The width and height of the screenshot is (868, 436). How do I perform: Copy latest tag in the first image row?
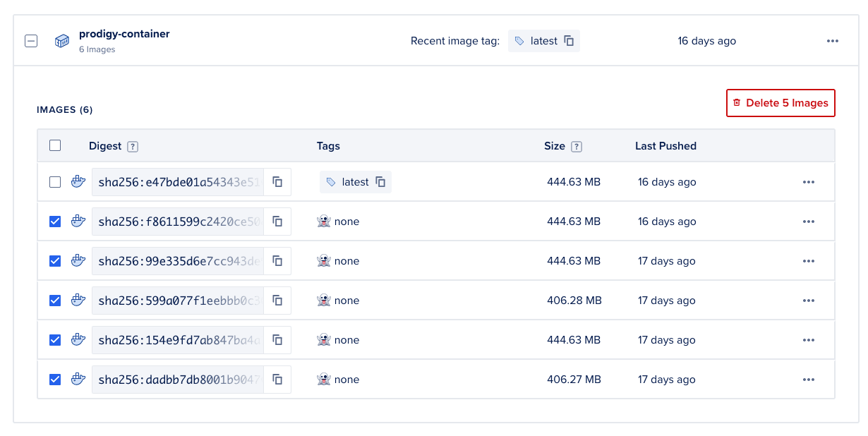click(380, 182)
